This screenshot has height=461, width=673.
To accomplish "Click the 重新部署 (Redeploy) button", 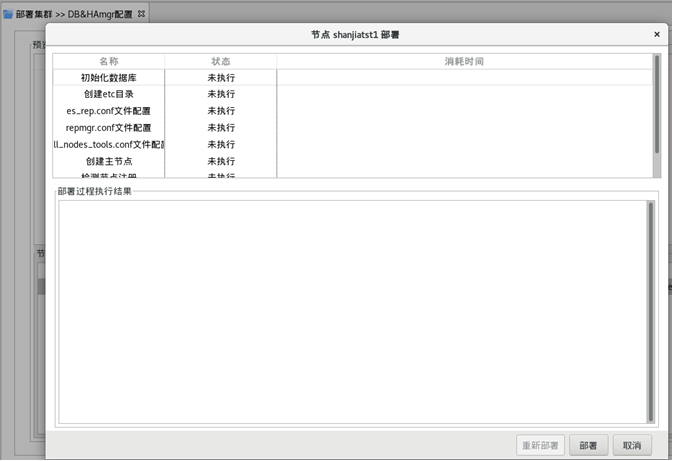I will pos(541,445).
